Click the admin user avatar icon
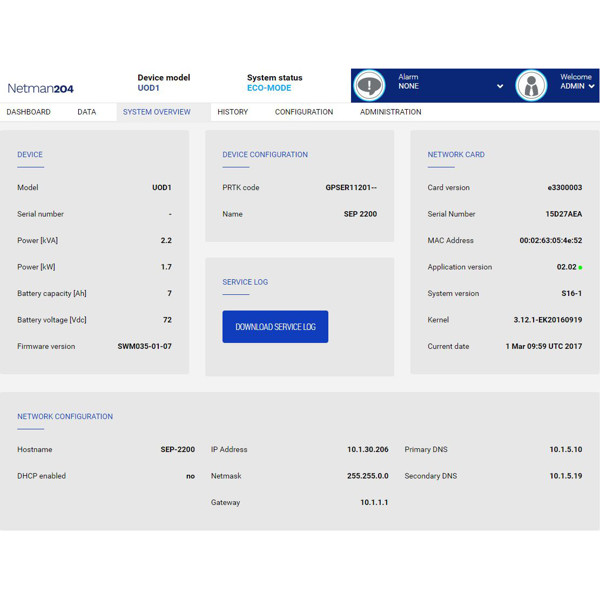The image size is (600, 600). 531,85
